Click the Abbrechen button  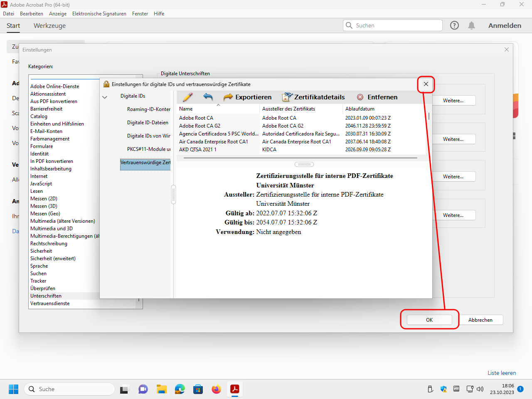click(x=480, y=320)
